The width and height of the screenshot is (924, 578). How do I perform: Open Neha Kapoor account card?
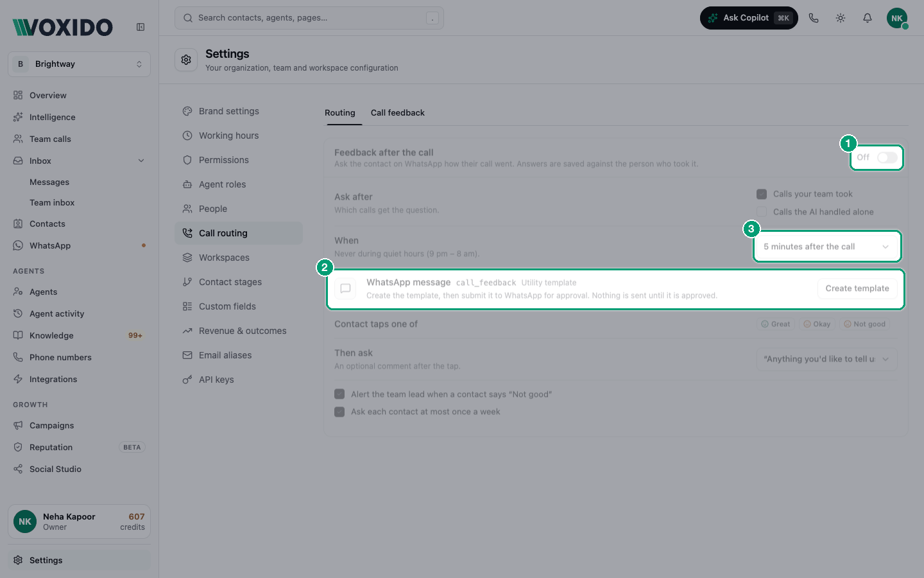[80, 521]
